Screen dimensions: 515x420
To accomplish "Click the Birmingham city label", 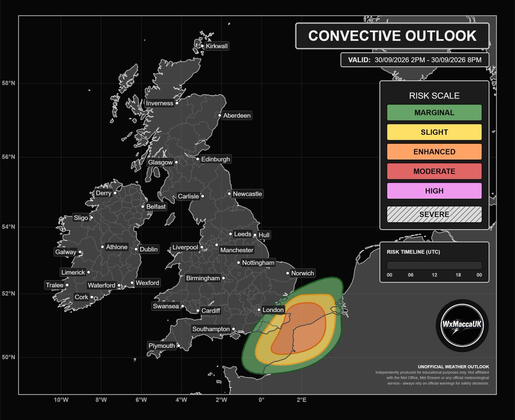I will [203, 278].
